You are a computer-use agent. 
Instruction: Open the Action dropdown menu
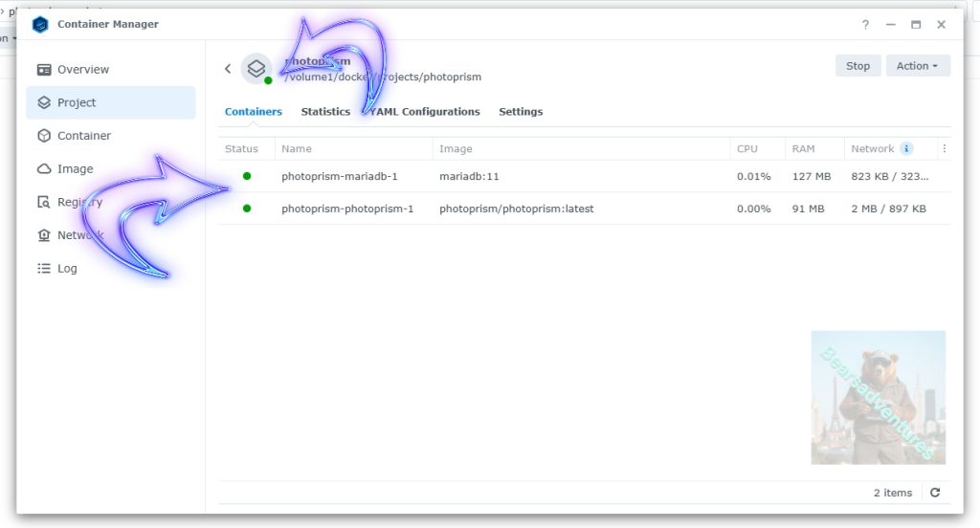[917, 66]
